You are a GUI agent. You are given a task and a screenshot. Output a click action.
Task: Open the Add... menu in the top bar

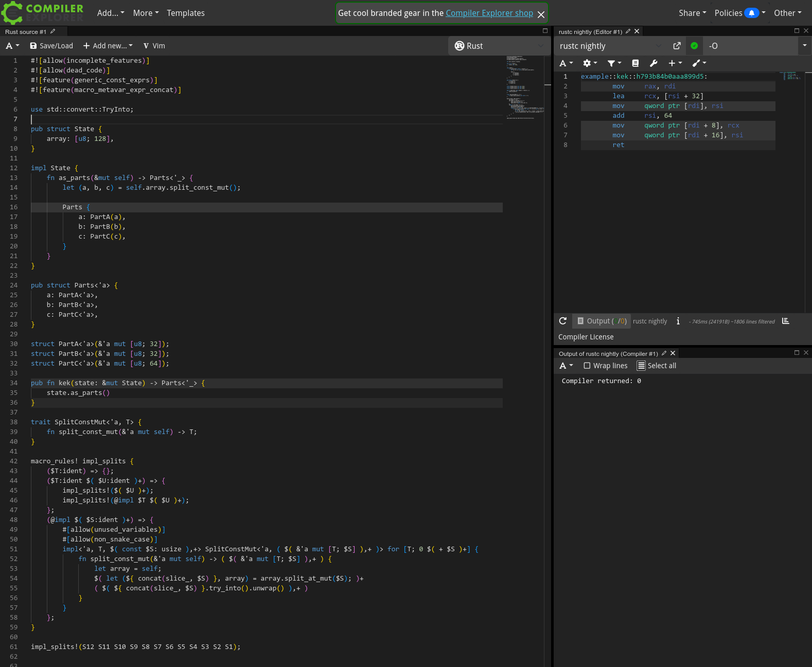click(111, 13)
